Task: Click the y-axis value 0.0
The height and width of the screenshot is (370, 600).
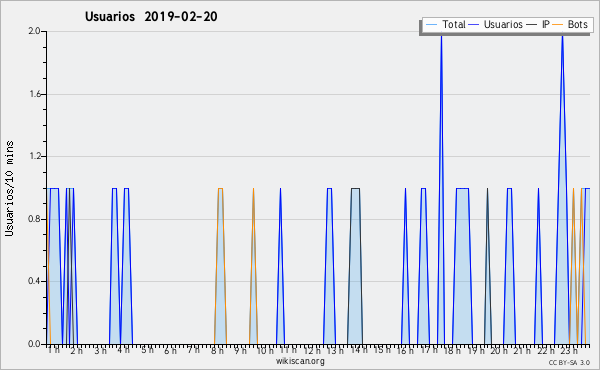Action: point(35,344)
